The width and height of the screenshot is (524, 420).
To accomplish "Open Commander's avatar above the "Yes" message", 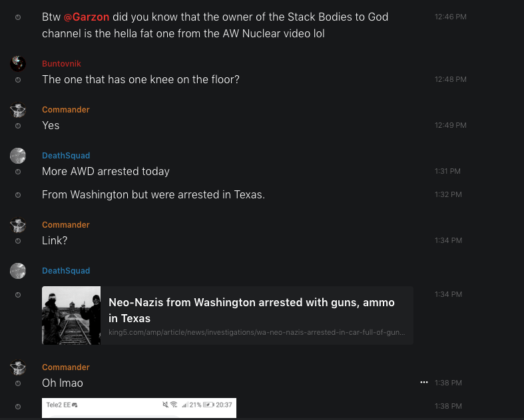I will tap(18, 110).
